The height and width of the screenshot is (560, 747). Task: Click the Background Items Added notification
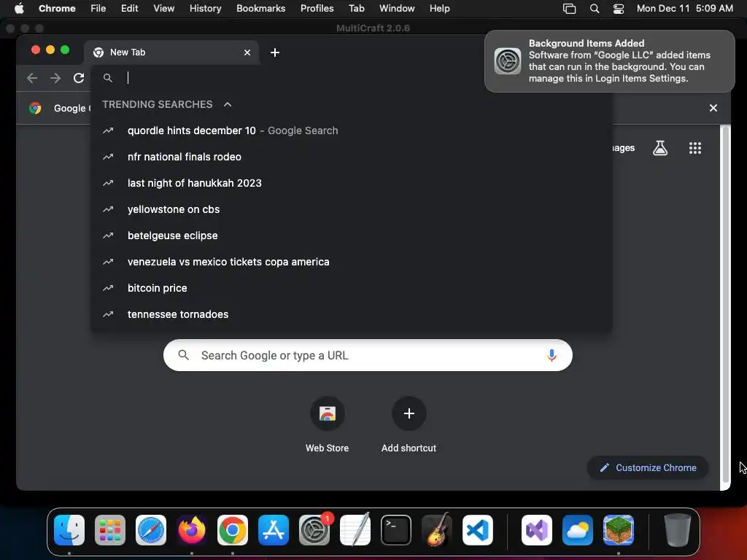click(x=610, y=61)
